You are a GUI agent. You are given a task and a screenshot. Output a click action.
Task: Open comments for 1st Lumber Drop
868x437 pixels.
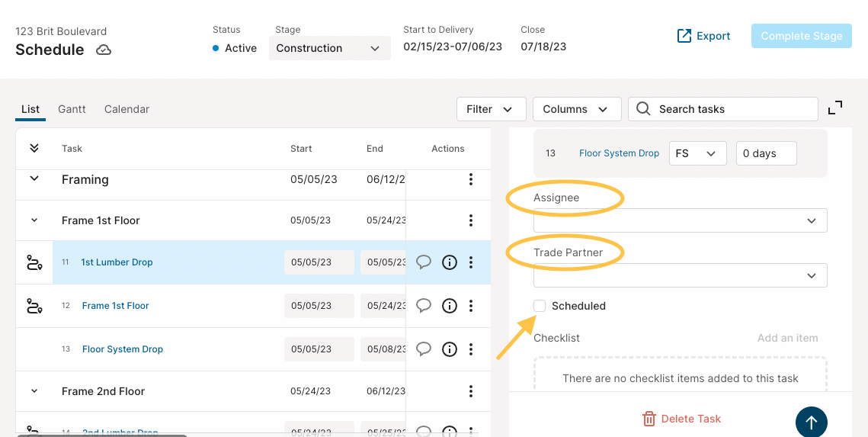pyautogui.click(x=424, y=262)
